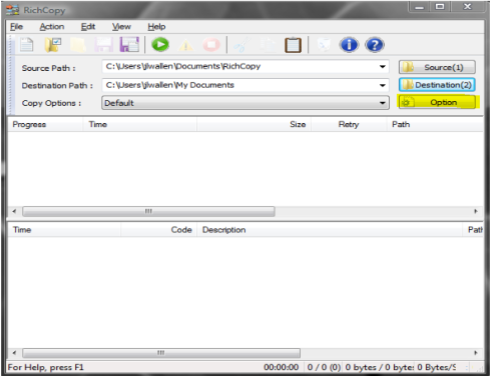
Task: Click the yellow warning triangle Pause icon
Action: click(186, 45)
